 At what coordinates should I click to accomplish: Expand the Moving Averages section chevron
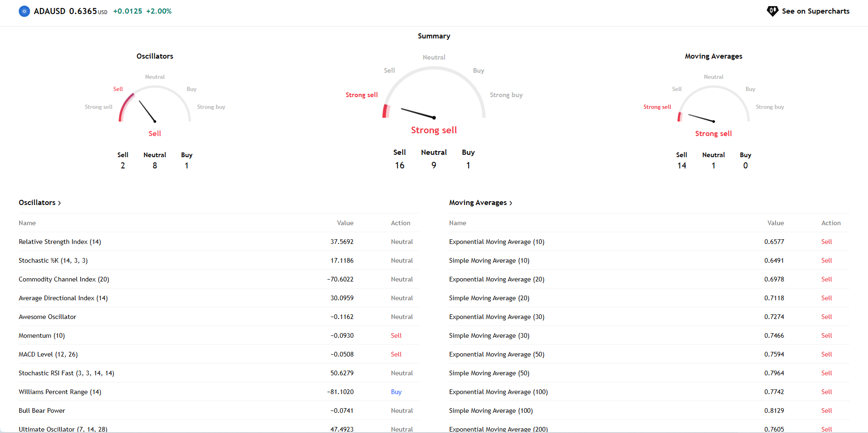point(511,203)
